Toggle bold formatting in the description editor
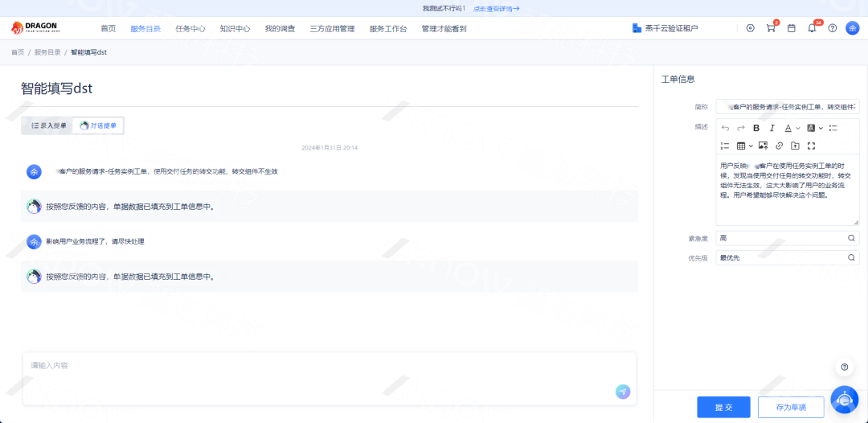 pyautogui.click(x=757, y=128)
